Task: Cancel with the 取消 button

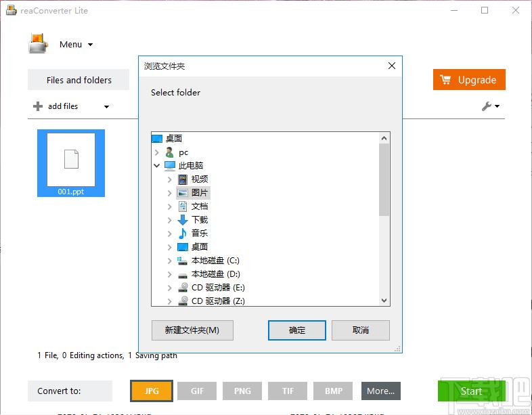Action: coord(360,330)
